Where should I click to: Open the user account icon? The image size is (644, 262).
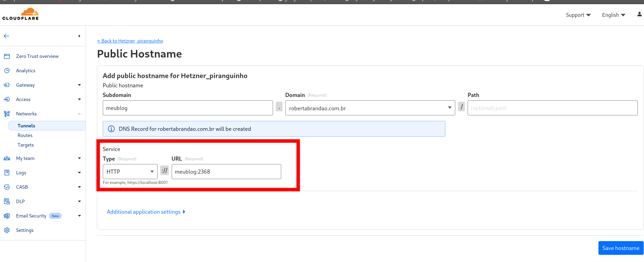point(639,14)
